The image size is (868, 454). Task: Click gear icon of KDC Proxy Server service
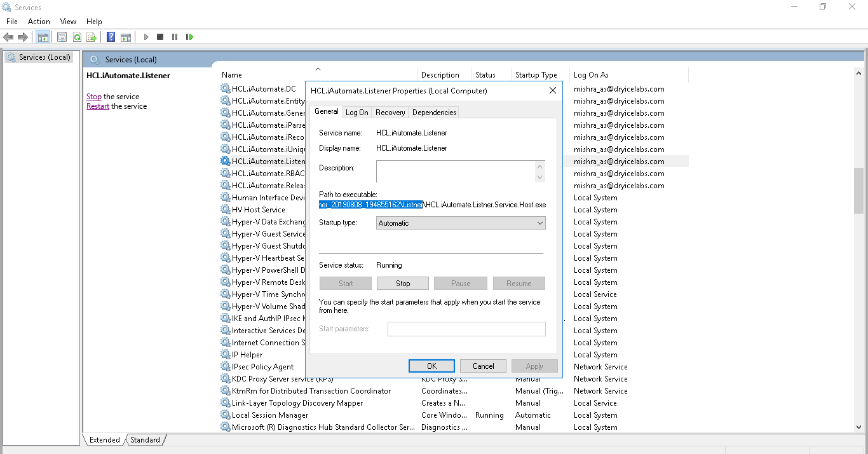pyautogui.click(x=225, y=379)
